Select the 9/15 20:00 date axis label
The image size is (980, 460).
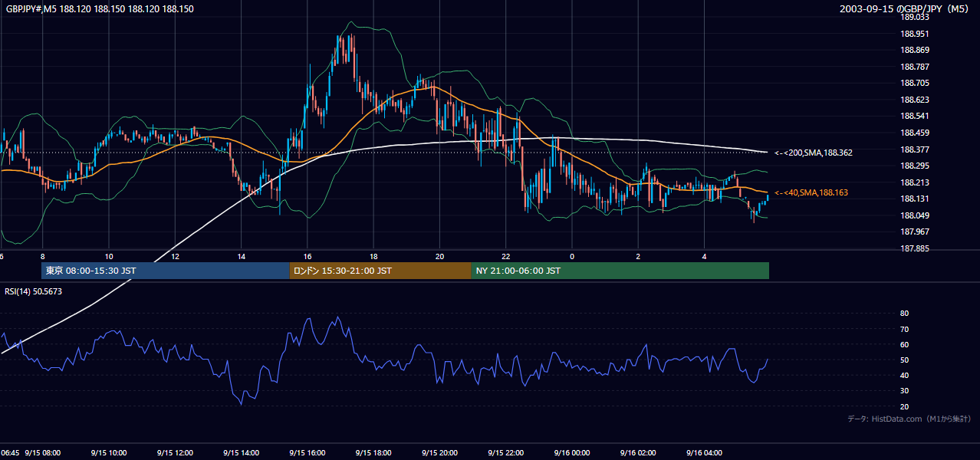439,452
